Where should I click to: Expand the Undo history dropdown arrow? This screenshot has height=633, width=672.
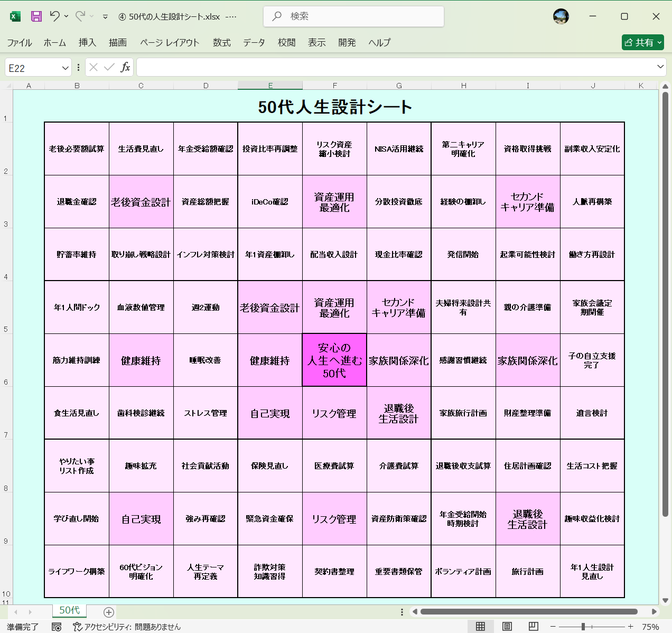(67, 16)
